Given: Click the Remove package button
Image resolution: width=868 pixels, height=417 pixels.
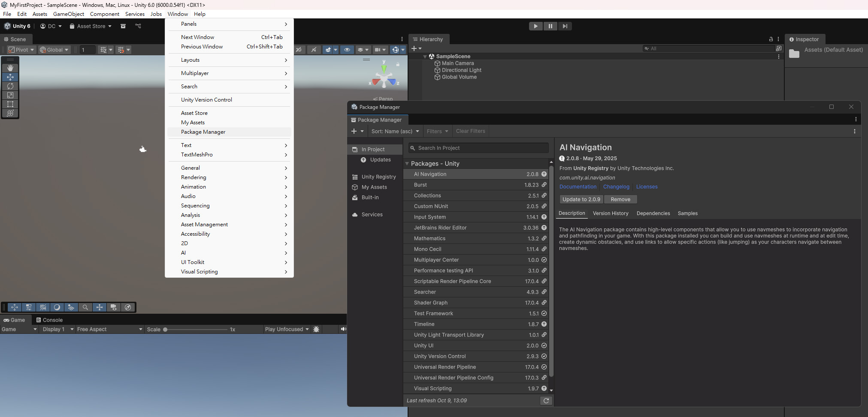Looking at the screenshot, I should [620, 199].
